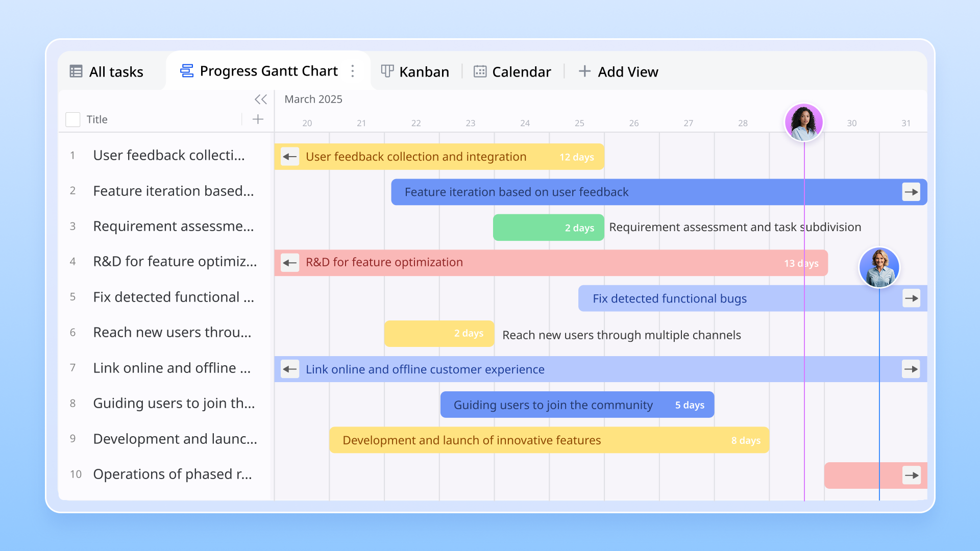
Task: Click the Add View button
Action: (x=618, y=71)
